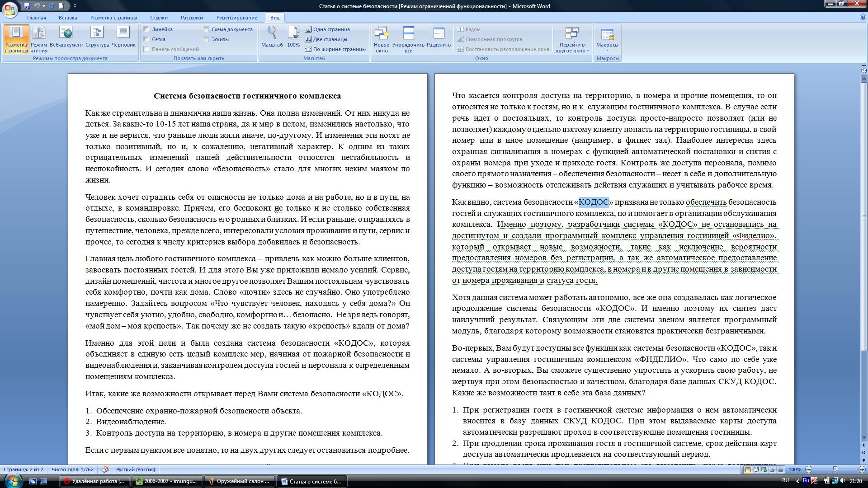Enable Схема документа checkbox
This screenshot has width=868, height=488.
coord(206,29)
